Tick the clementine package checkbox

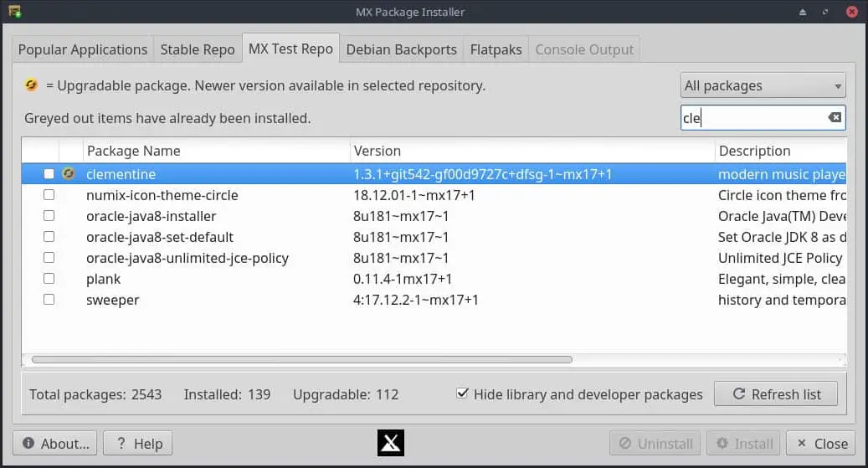pos(49,174)
